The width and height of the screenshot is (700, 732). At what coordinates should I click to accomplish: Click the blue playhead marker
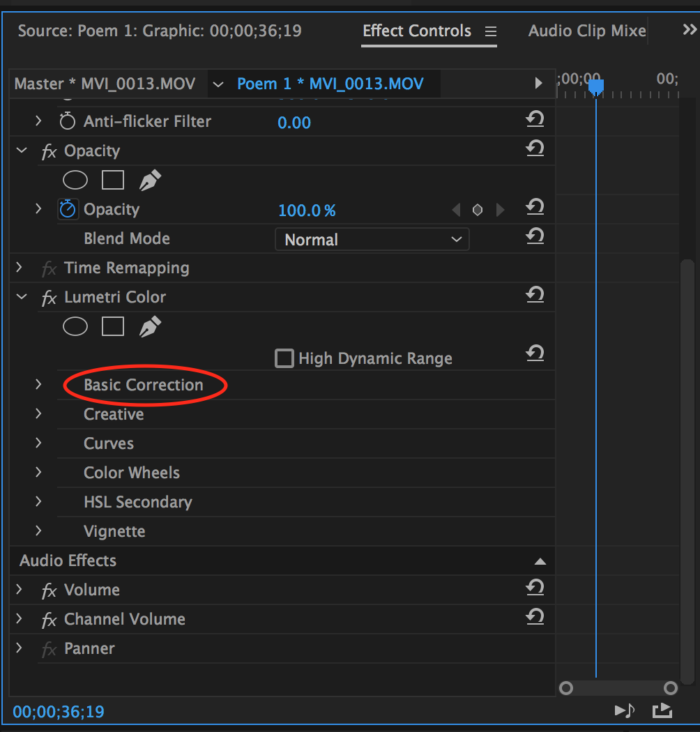coord(595,86)
